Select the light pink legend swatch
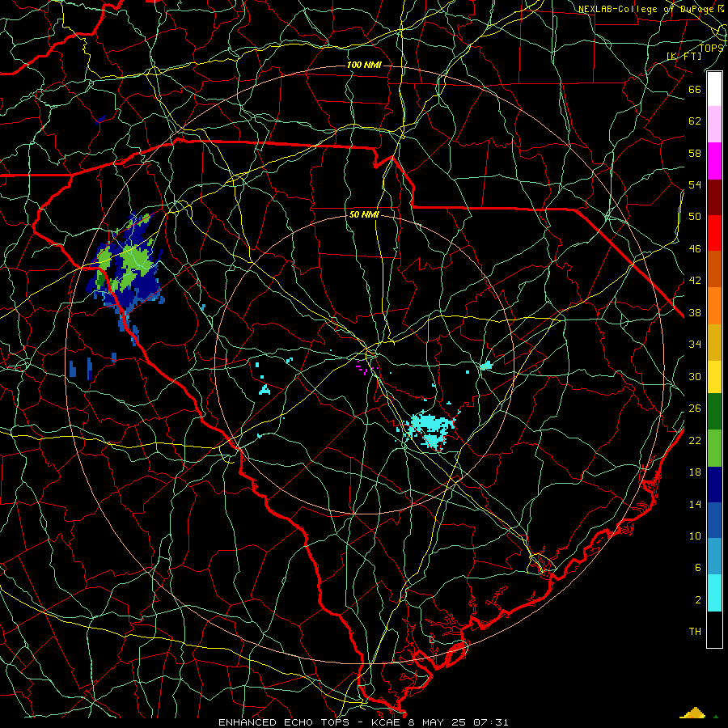728x728 pixels. tap(714, 124)
